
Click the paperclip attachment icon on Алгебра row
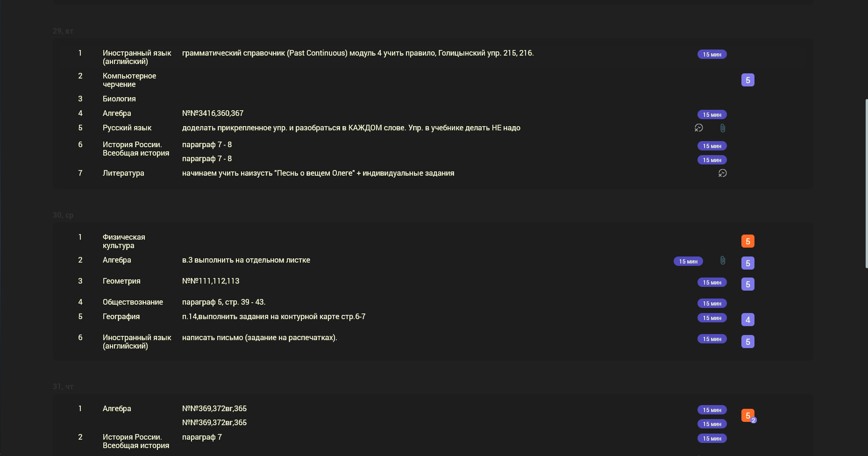click(x=723, y=261)
